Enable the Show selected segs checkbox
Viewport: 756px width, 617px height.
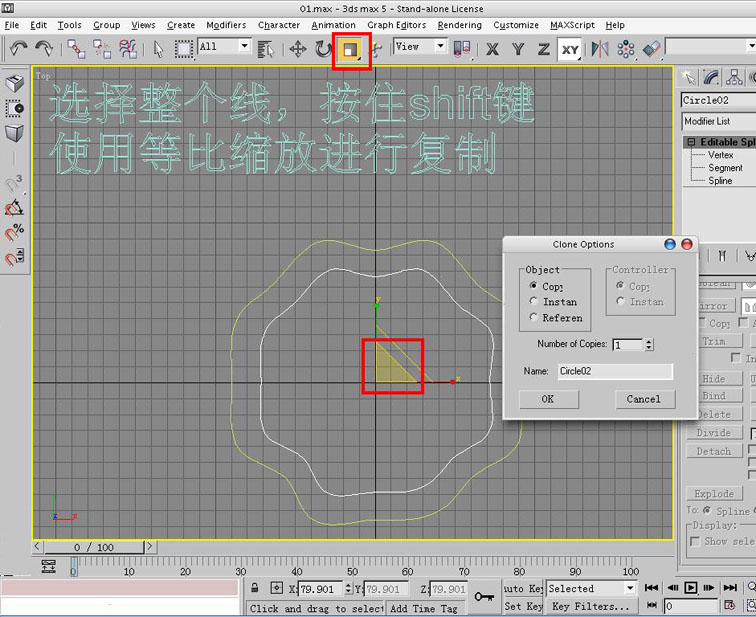[x=695, y=541]
